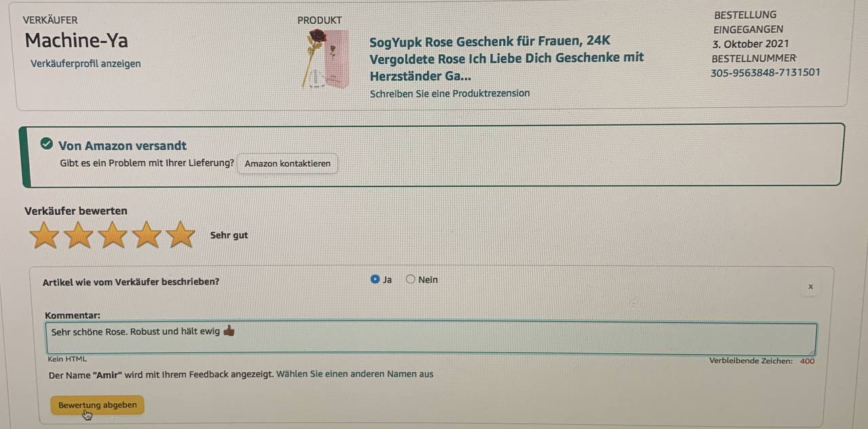The height and width of the screenshot is (429, 868).
Task: Open Verkäuferprofil anzeigen link
Action: pyautogui.click(x=85, y=64)
